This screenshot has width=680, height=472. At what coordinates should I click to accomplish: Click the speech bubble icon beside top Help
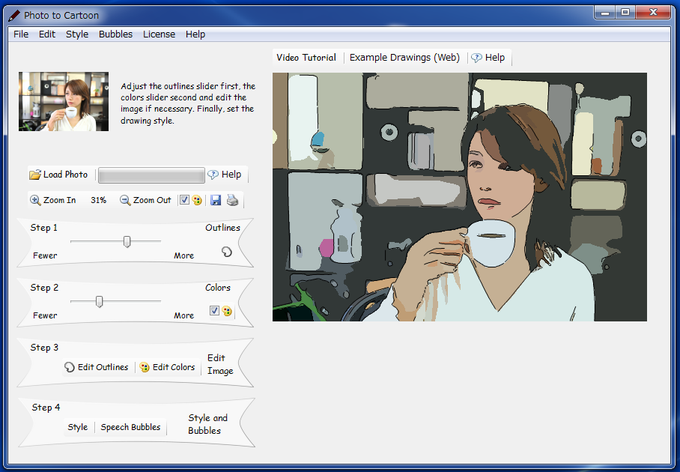[x=477, y=58]
